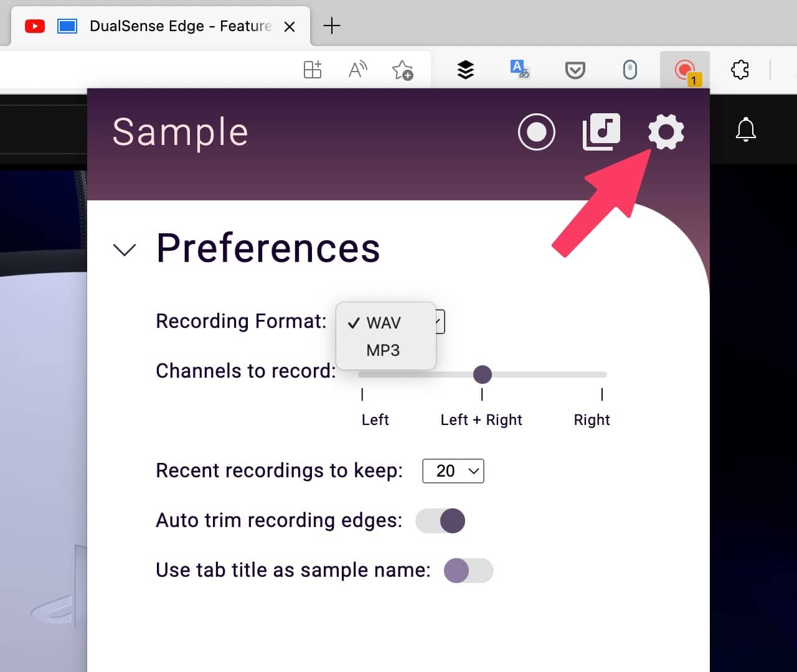Click the Buffer stacked layers icon
Screen dimensions: 797x672
tap(465, 70)
